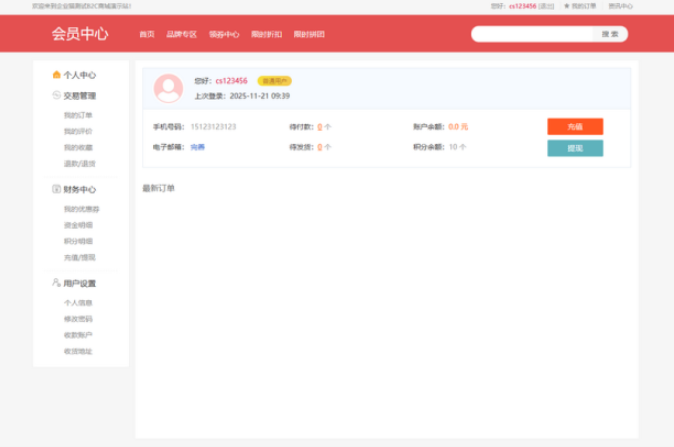Viewport: 674px width, 447px height.
Task: Open 收货地址 in the sidebar
Action: pos(78,351)
